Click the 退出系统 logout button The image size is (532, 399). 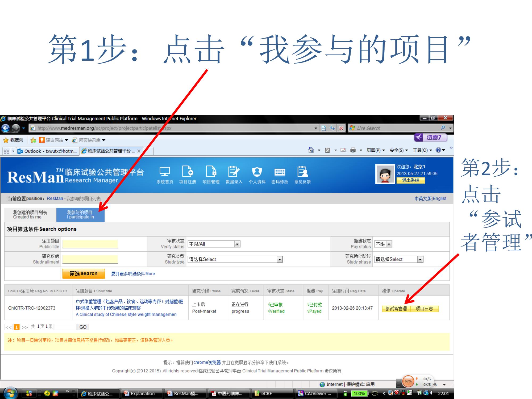[410, 180]
